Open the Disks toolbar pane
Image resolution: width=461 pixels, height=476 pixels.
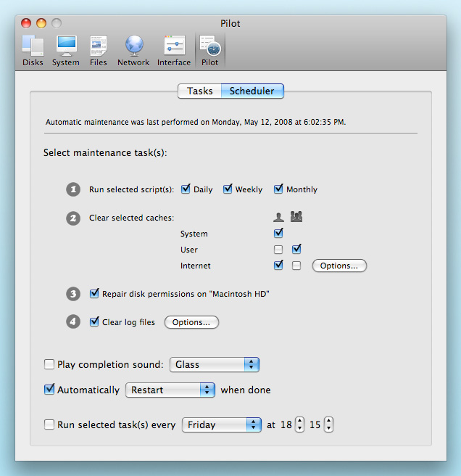tap(33, 50)
